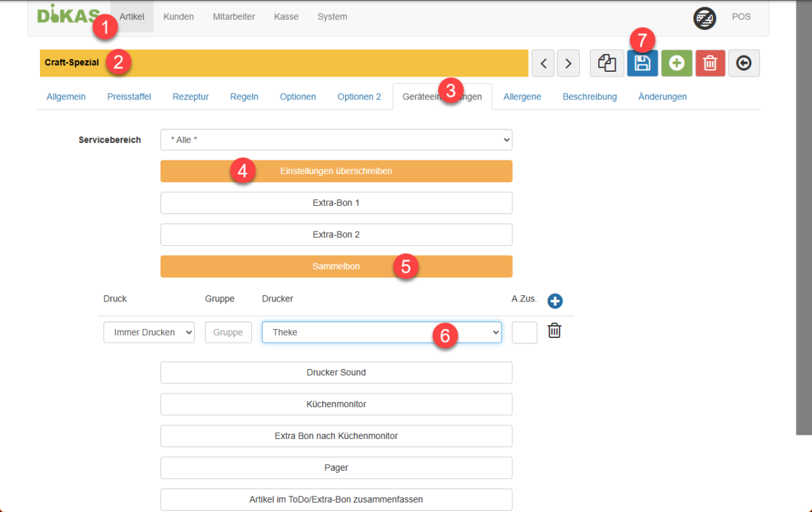
Task: Save article with the disk icon
Action: coord(642,63)
